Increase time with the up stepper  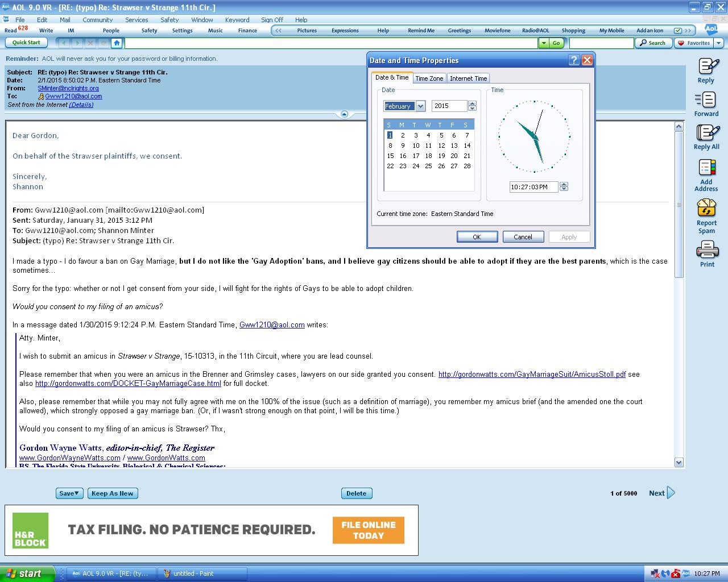[564, 184]
